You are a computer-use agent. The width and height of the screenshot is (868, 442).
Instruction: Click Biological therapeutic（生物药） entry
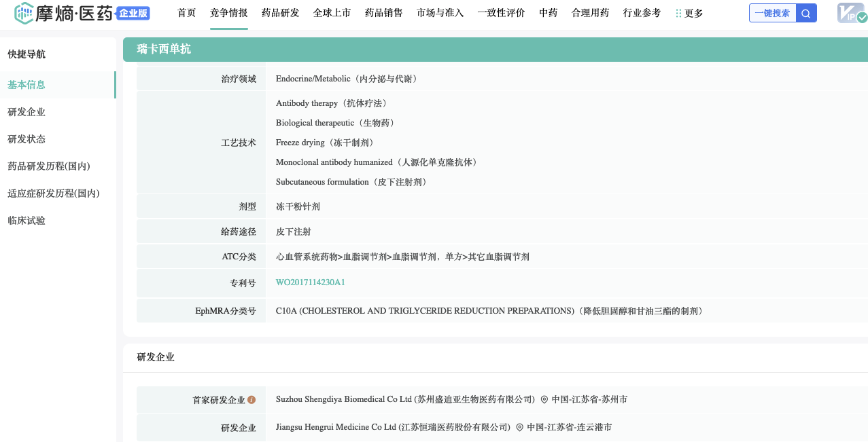point(337,123)
